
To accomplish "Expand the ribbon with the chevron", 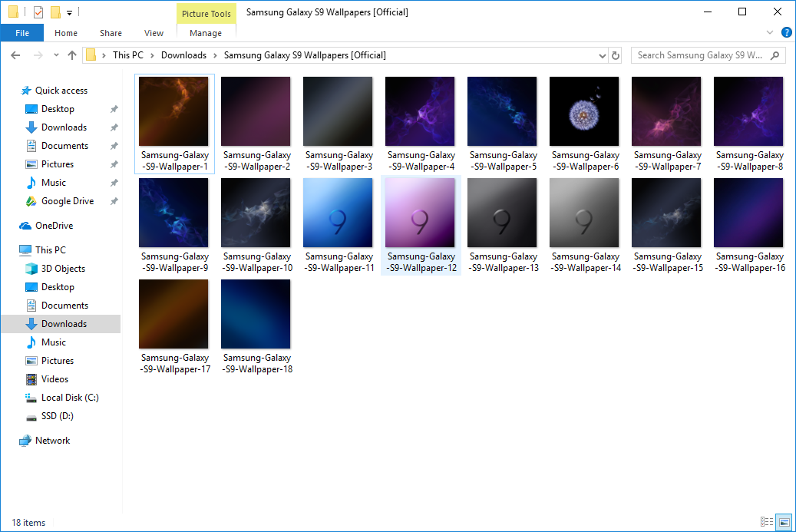I will pos(770,32).
